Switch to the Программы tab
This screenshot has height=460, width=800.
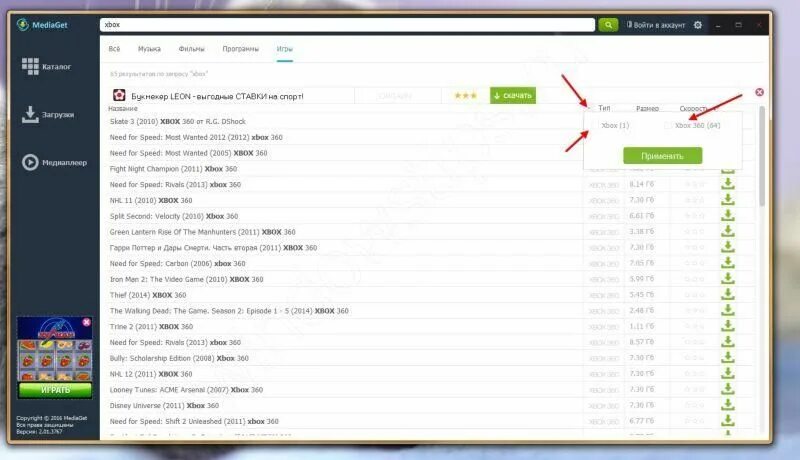point(240,48)
